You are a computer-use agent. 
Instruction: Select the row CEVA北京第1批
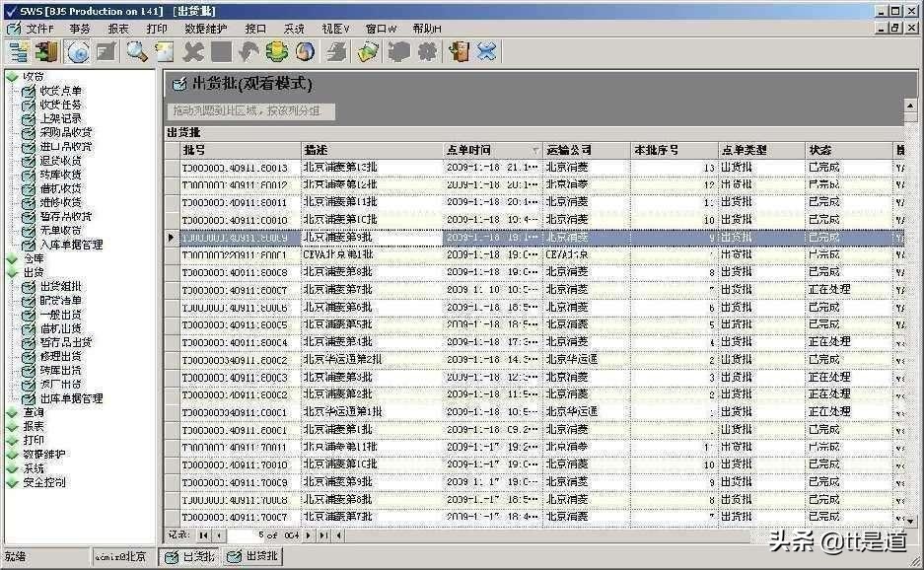coord(535,254)
